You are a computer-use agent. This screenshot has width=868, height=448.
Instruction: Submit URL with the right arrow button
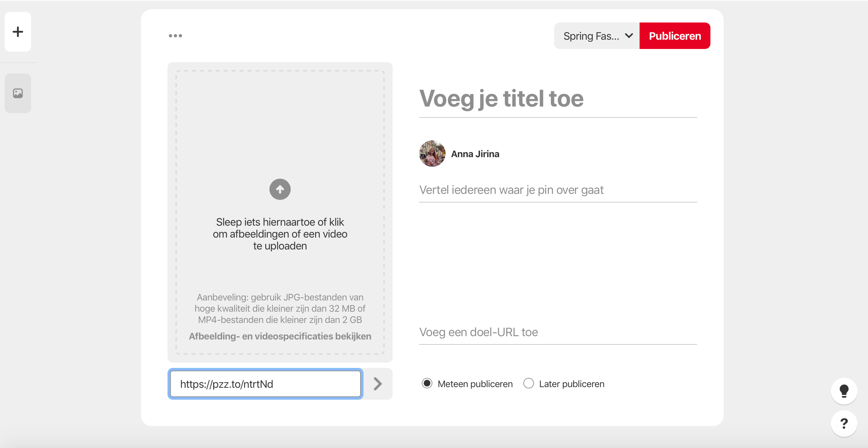coord(377,384)
